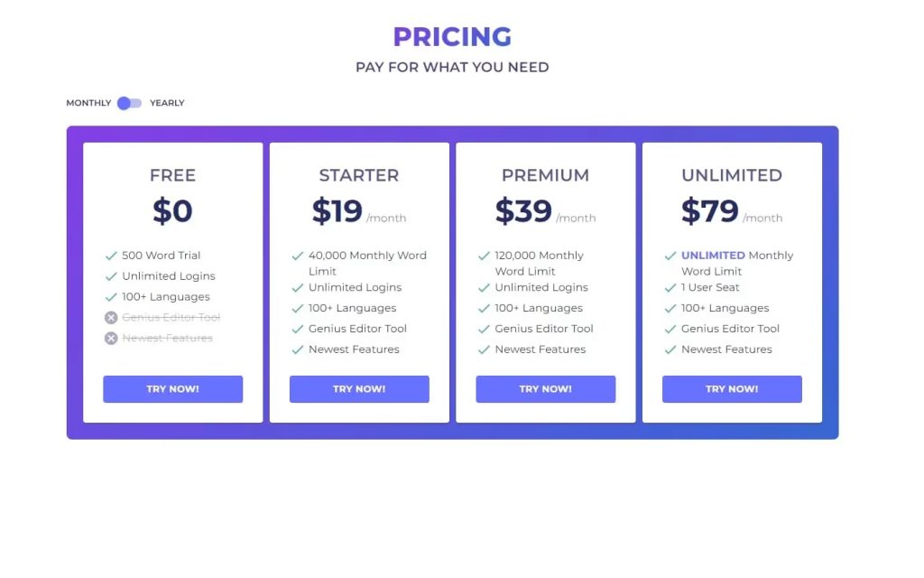Click the PREMIUM plan title
Viewport: 924px width, 578px height.
[545, 175]
